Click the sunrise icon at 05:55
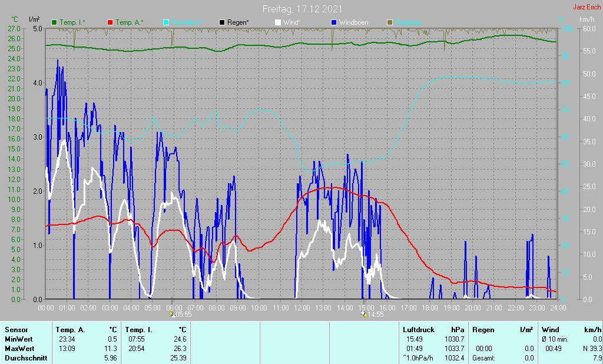This screenshot has height=364, width=603. tap(171, 314)
